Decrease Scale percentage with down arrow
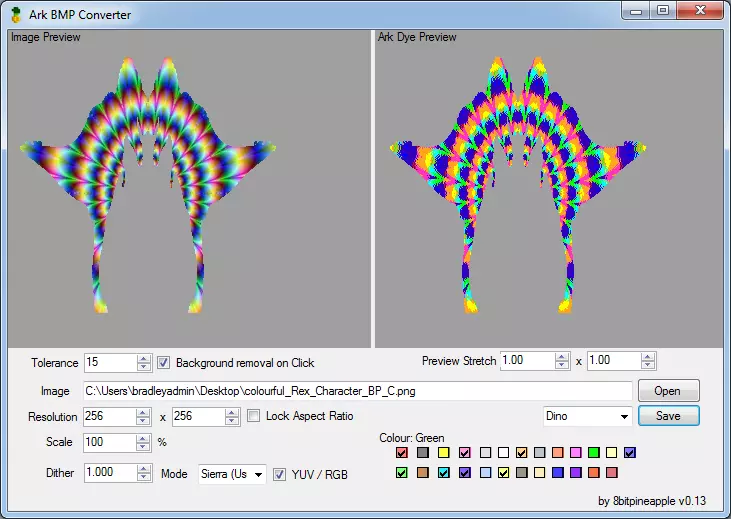This screenshot has height=519, width=731. (x=143, y=446)
